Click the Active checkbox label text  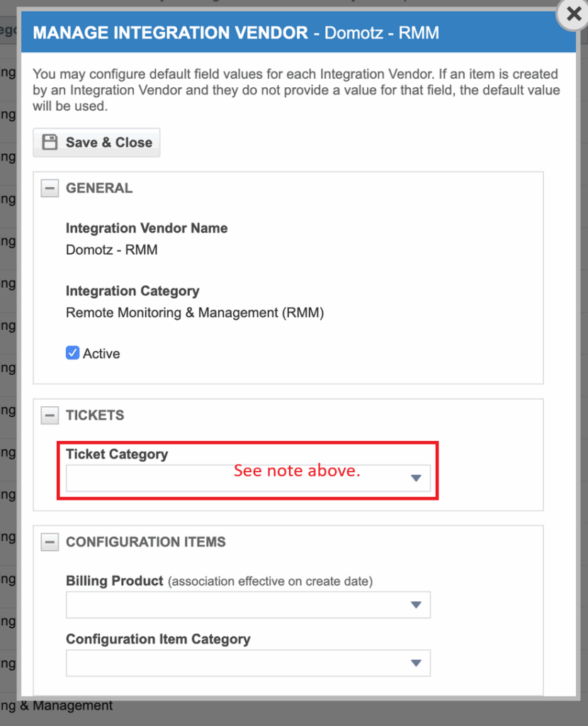point(101,354)
